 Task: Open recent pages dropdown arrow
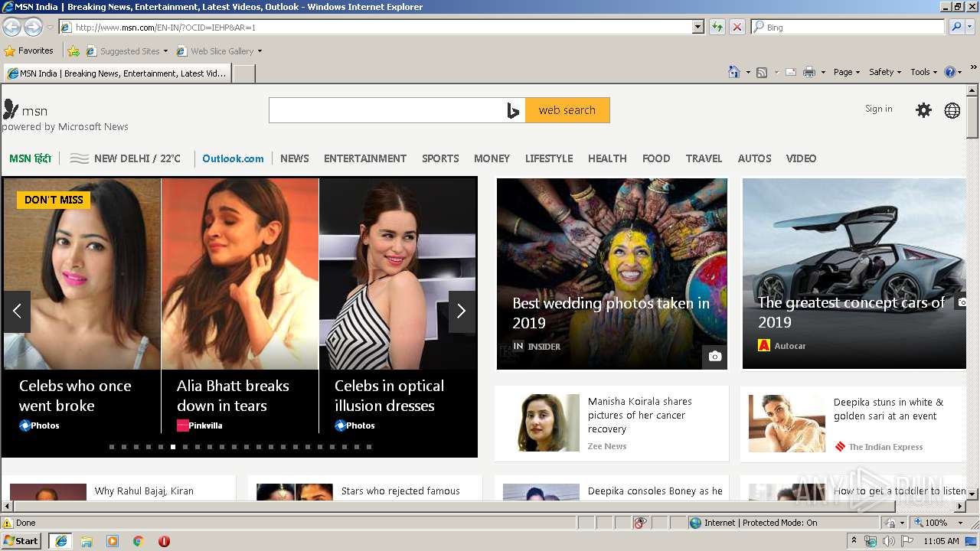(50, 27)
